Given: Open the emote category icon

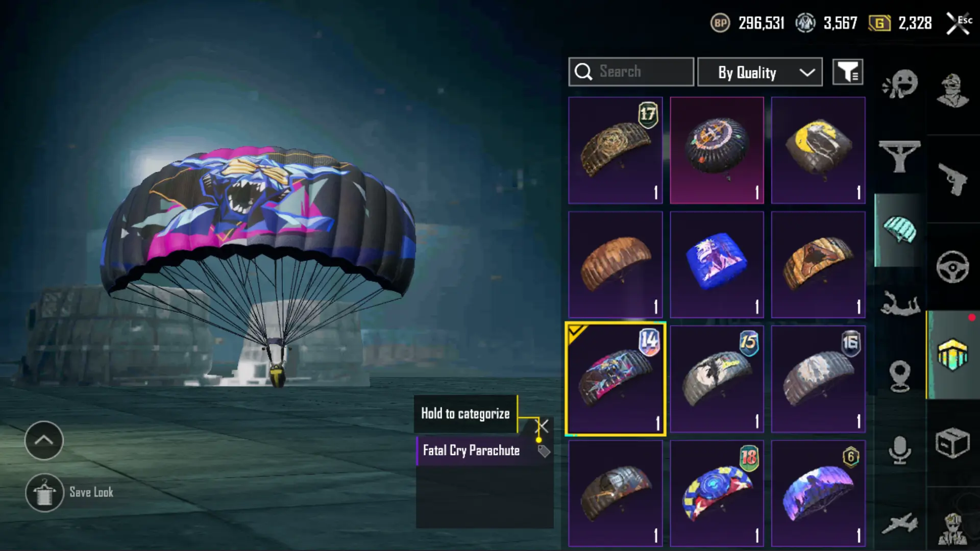Looking at the screenshot, I should (x=900, y=84).
